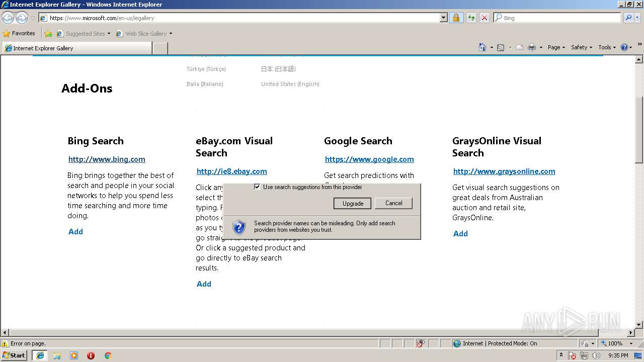The image size is (644, 362).
Task: Click the Action Center flag tray icon
Action: 573,355
